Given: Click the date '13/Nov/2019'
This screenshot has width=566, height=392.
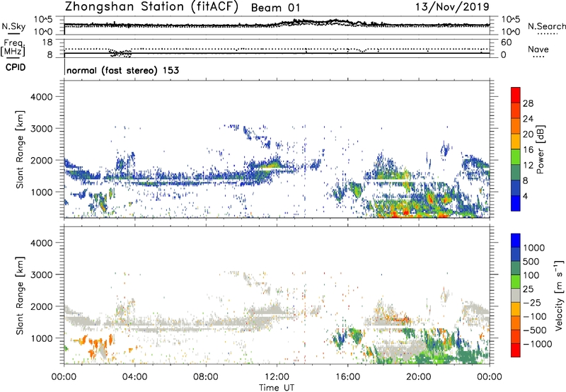Looking at the screenshot, I should coord(452,6).
